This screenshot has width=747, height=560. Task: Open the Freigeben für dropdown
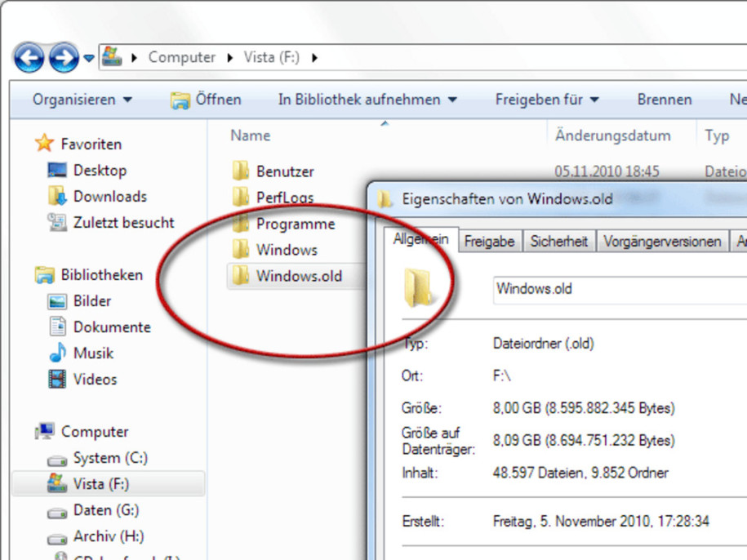pos(547,100)
